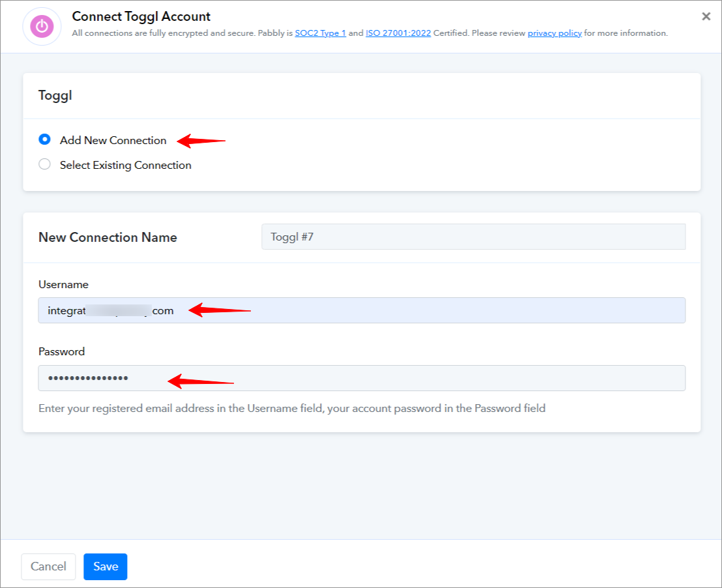Select the Add New Connection radio button
Image resolution: width=722 pixels, height=588 pixels.
coord(45,139)
